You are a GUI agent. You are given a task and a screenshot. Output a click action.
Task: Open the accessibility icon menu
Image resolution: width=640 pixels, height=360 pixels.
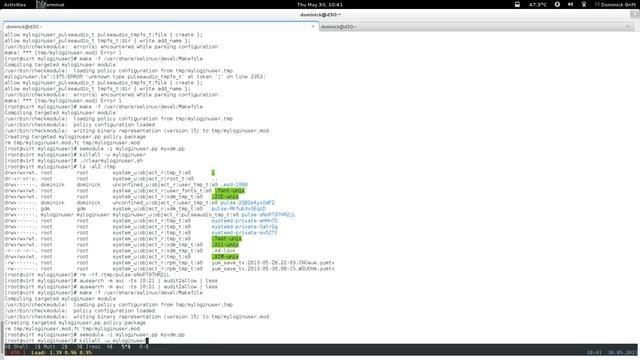(557, 4)
